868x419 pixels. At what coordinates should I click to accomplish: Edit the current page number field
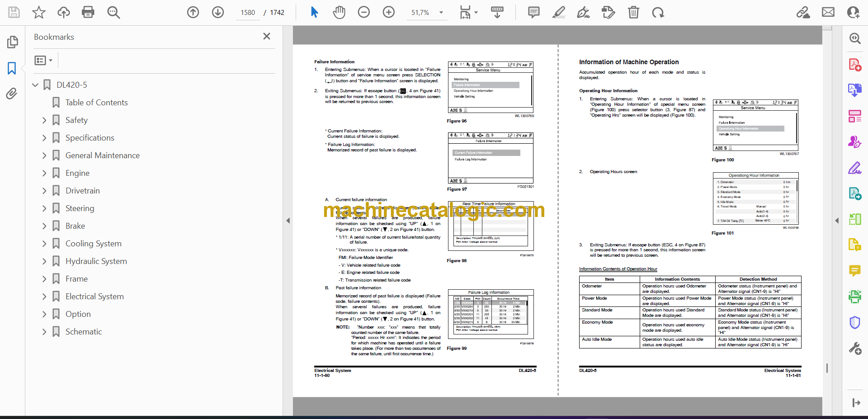pos(248,13)
